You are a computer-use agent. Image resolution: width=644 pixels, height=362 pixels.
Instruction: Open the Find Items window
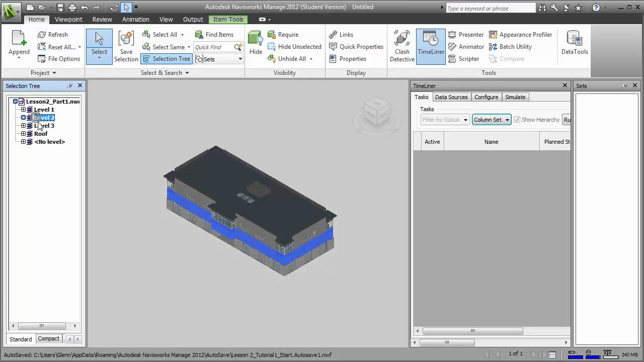pyautogui.click(x=214, y=35)
